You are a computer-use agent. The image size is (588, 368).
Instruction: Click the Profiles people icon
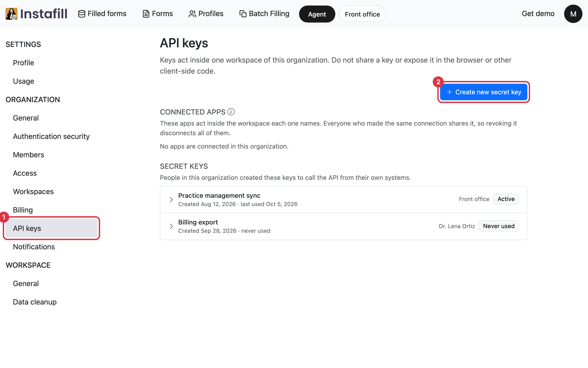(192, 14)
